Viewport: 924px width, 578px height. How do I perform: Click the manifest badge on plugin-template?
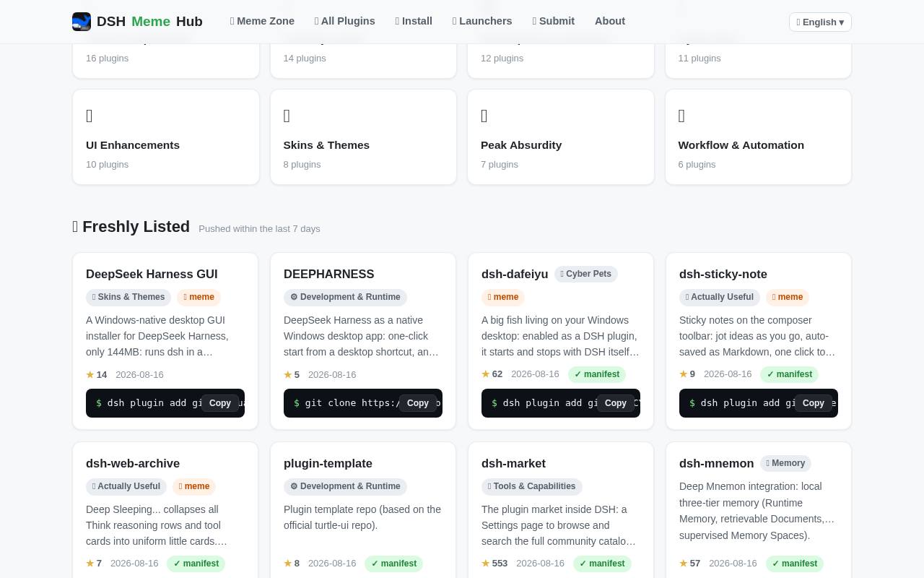(x=393, y=564)
